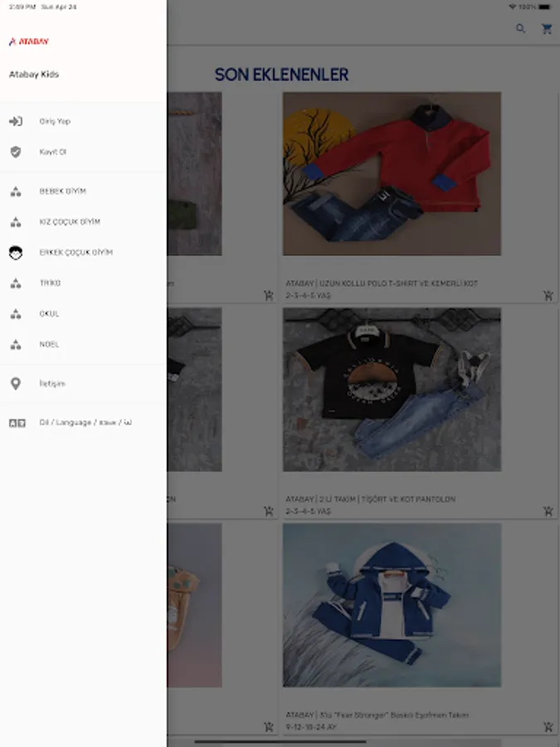Open the search icon in top bar
Viewport: 560px width, 747px height.
[x=520, y=28]
